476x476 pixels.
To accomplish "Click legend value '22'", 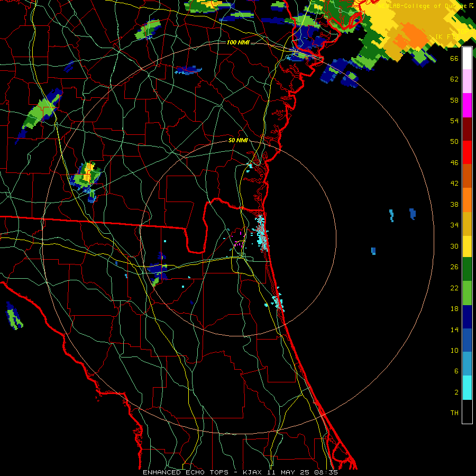I will click(454, 288).
